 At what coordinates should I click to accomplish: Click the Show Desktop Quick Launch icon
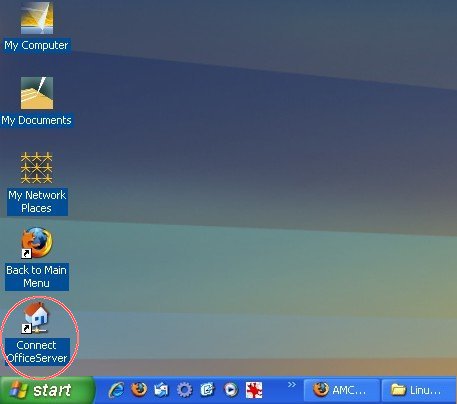tap(161, 390)
